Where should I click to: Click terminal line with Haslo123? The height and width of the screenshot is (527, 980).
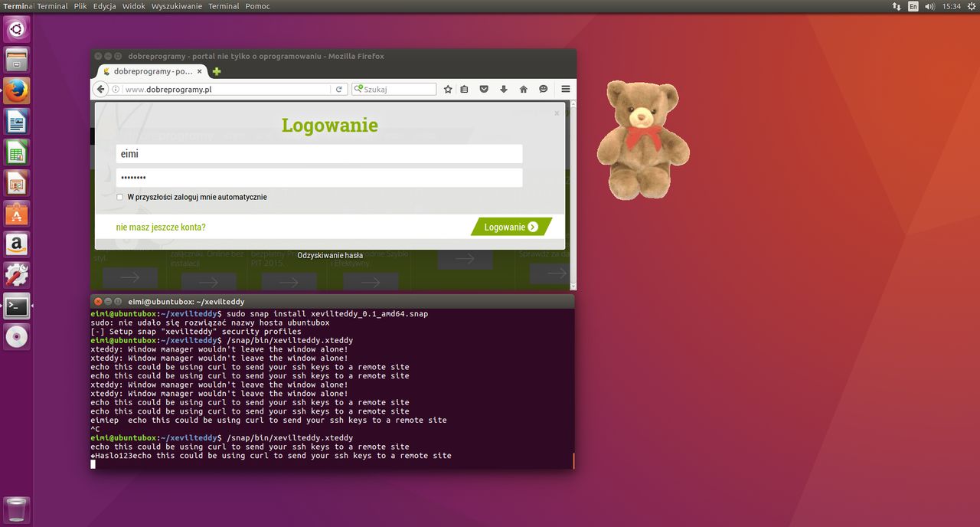(x=271, y=456)
